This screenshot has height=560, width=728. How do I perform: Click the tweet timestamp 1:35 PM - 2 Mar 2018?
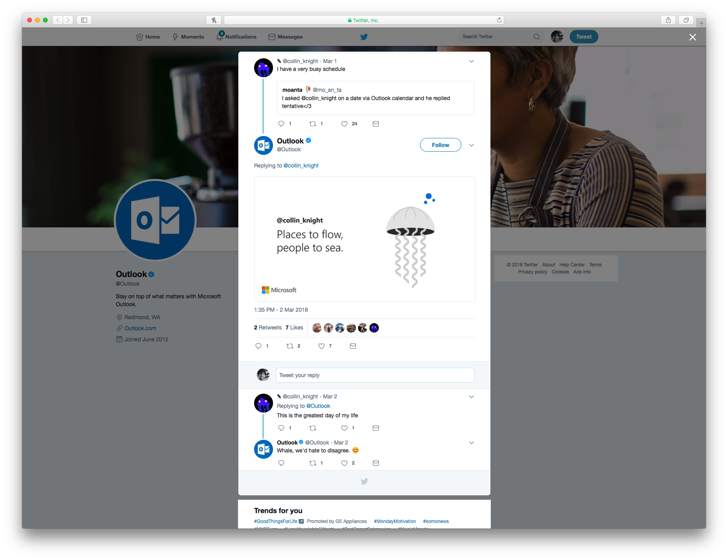pyautogui.click(x=281, y=310)
